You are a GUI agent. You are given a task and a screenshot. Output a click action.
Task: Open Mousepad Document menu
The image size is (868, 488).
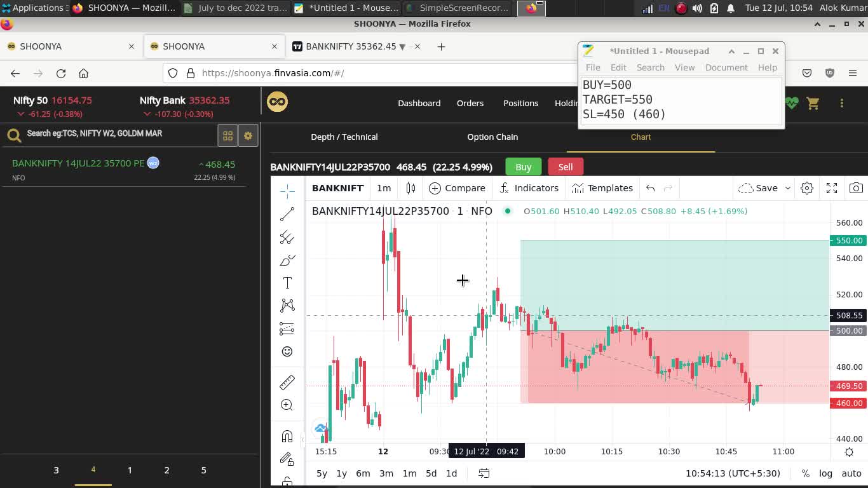(726, 67)
